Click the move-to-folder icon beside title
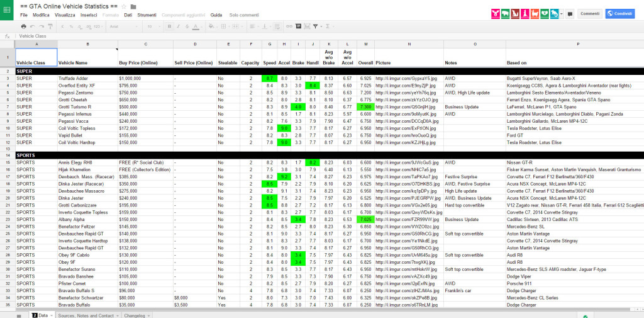644x318 pixels. coord(133,6)
